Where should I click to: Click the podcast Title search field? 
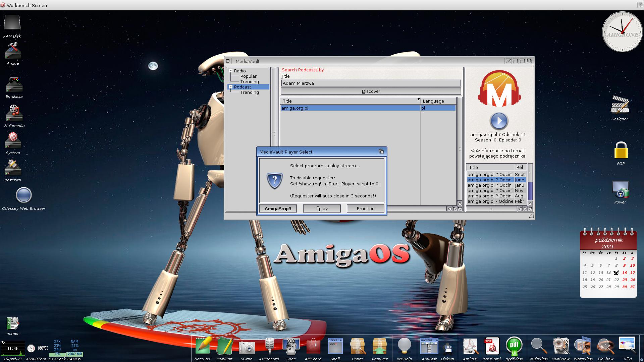[x=371, y=83]
